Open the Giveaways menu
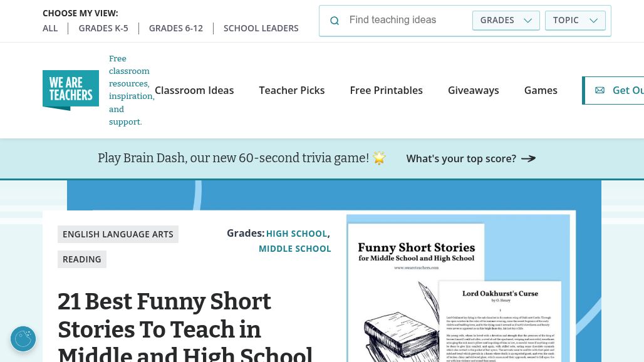Image resolution: width=644 pixels, height=362 pixels. 473,90
